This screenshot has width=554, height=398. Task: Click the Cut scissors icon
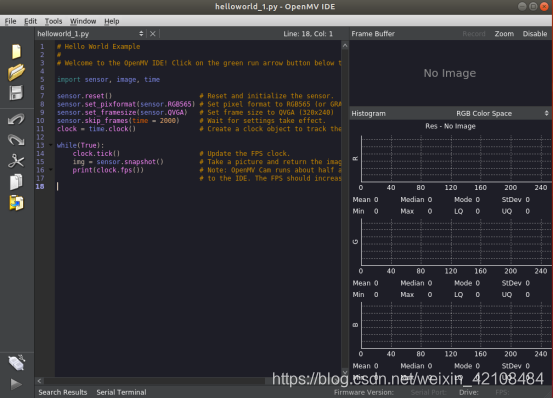click(16, 161)
